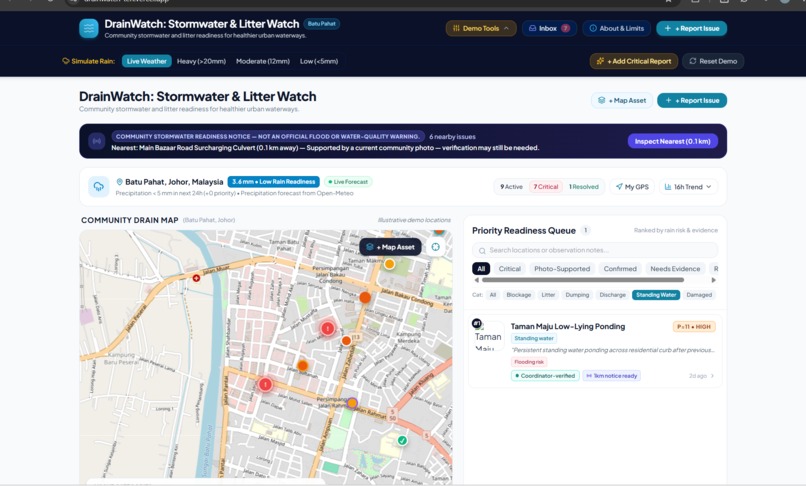
Task: Click the Live Forecast status chip
Action: pyautogui.click(x=348, y=182)
